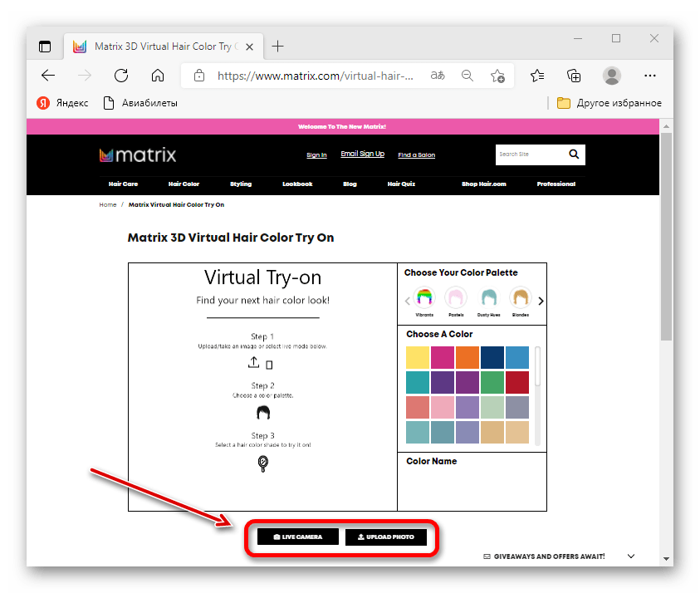Start the Live Camera mode

[298, 537]
